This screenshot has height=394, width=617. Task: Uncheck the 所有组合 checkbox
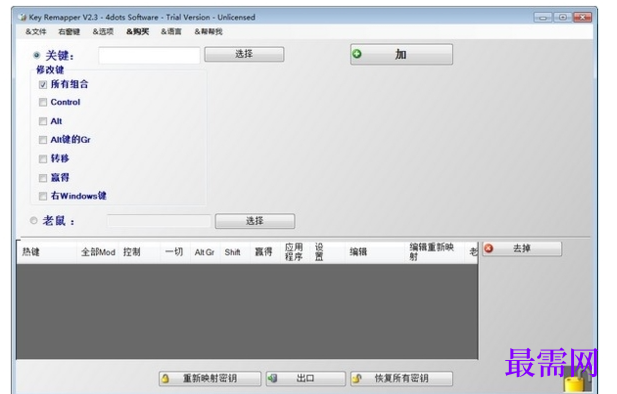[43, 85]
